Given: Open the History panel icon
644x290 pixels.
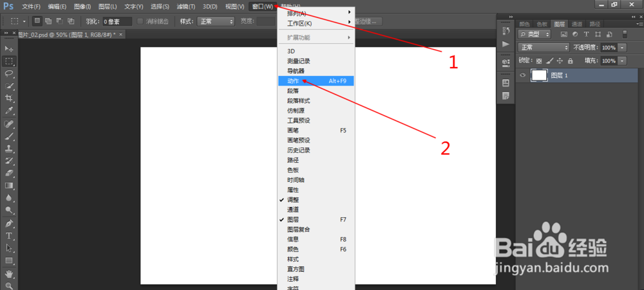Looking at the screenshot, I should 506,31.
